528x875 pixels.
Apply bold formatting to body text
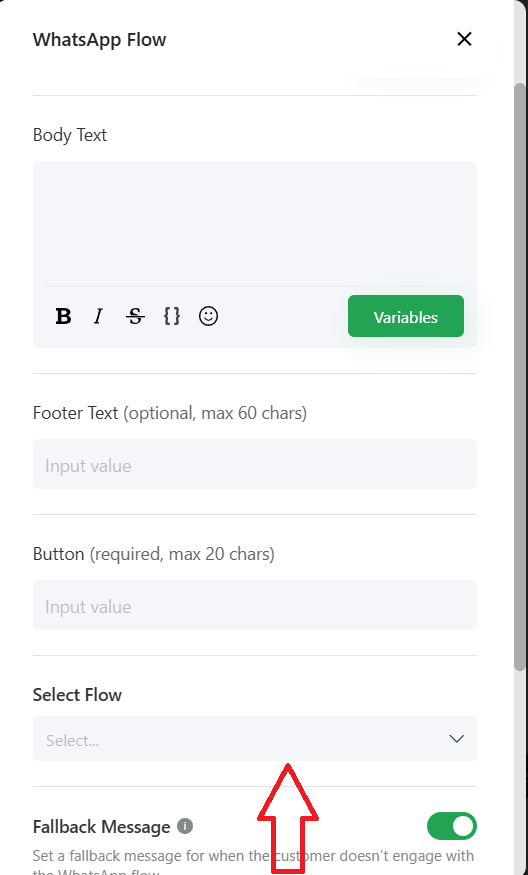(x=64, y=316)
